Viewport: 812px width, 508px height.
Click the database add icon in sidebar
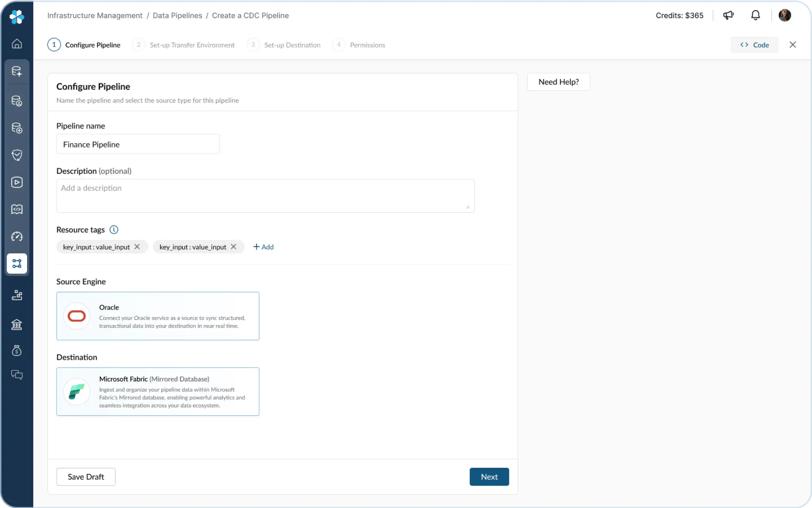17,128
